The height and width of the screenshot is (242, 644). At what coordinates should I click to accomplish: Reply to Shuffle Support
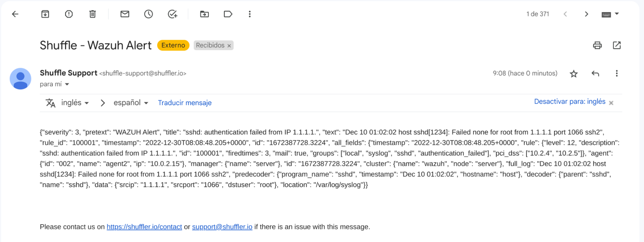point(595,74)
